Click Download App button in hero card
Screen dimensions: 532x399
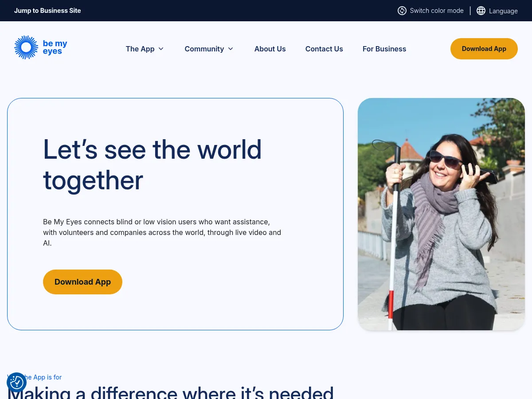pyautogui.click(x=82, y=282)
